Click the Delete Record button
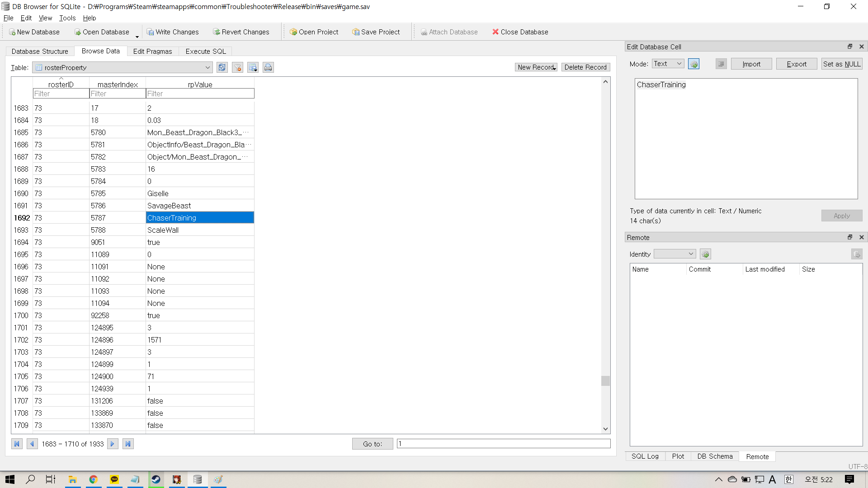Screen dimensions: 868x488 585,67
